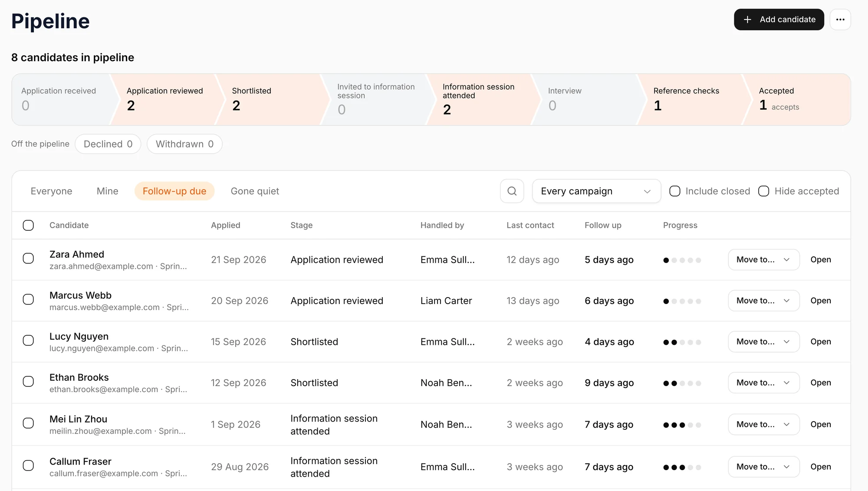Select Ethan Brooks's row checkbox

click(28, 382)
